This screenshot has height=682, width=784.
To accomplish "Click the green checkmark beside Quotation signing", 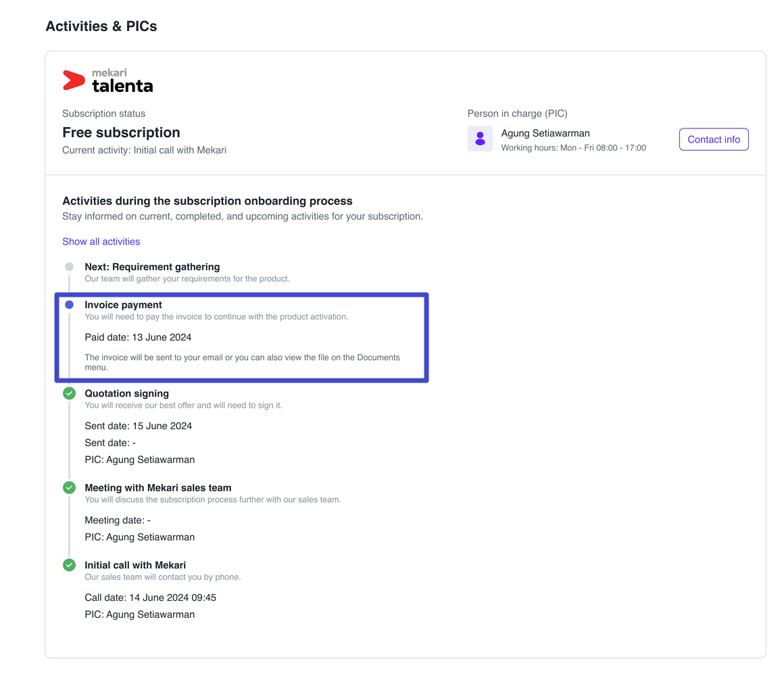I will 70,393.
